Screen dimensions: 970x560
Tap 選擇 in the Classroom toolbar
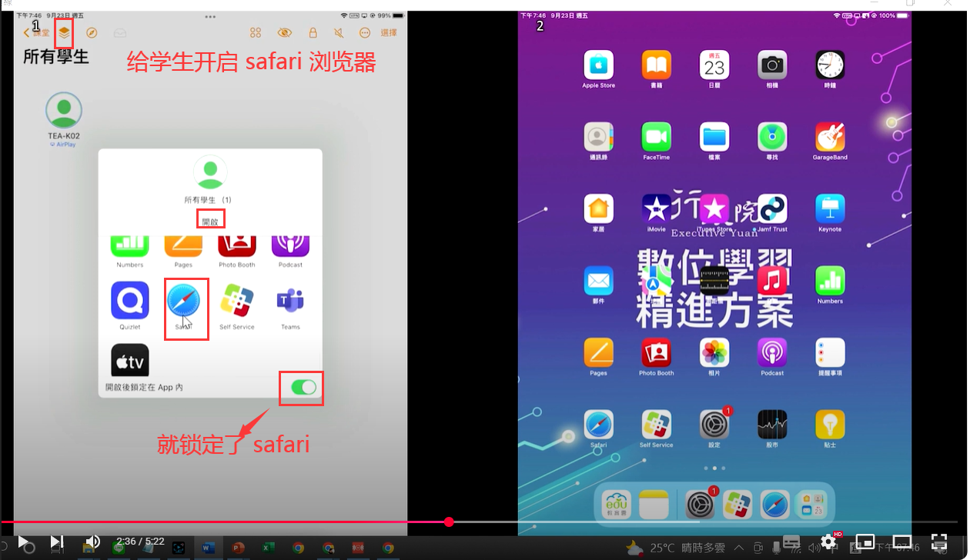(x=389, y=33)
